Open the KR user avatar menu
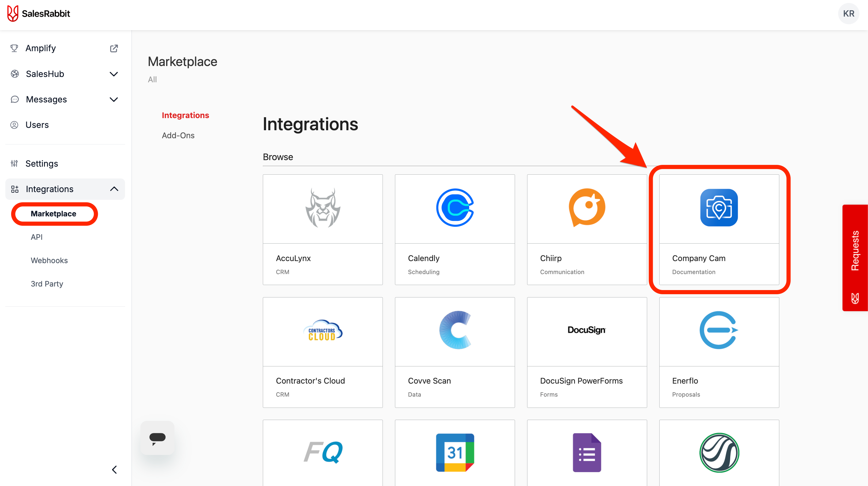This screenshot has height=486, width=868. click(848, 14)
